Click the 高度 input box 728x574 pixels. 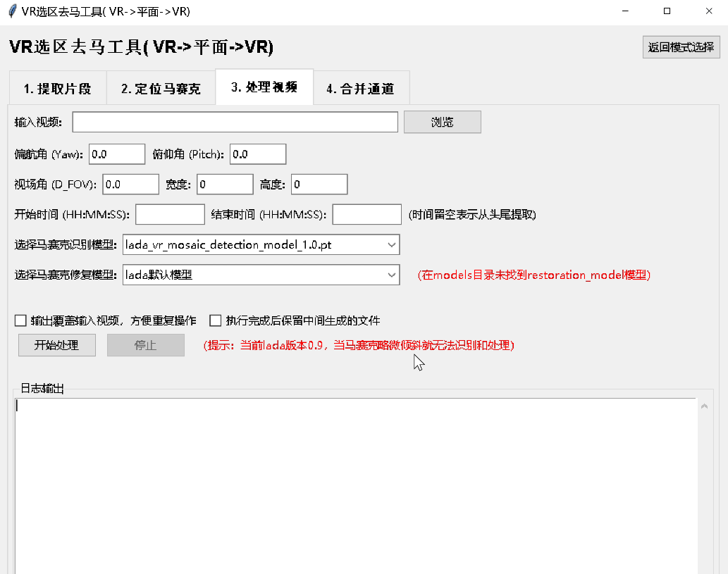pyautogui.click(x=319, y=185)
